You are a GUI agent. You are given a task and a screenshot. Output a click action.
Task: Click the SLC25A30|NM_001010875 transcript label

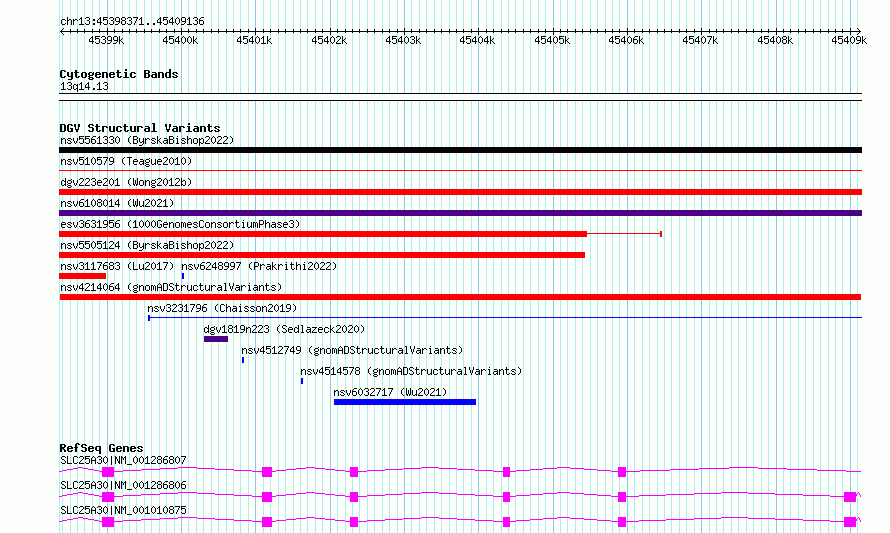[123, 510]
